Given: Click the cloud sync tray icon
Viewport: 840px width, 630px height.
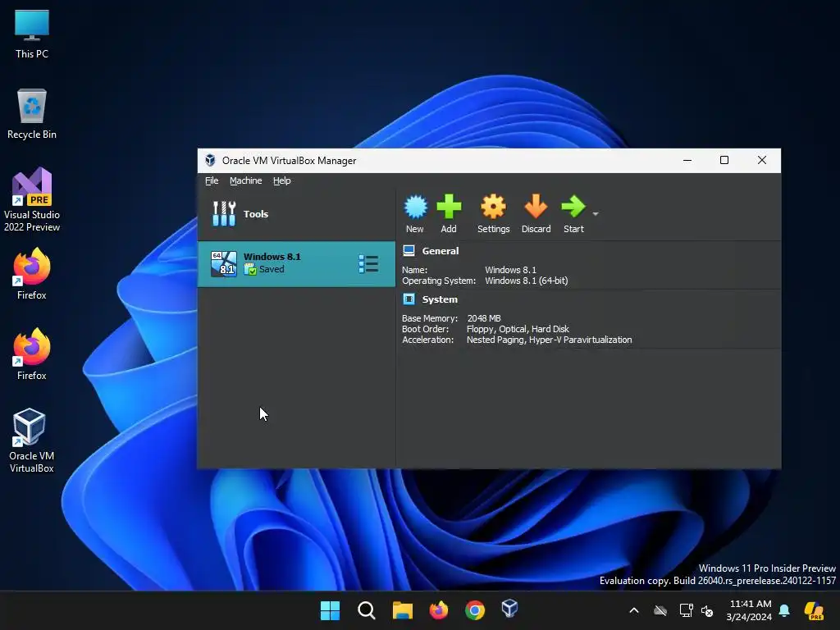Looking at the screenshot, I should pos(660,610).
